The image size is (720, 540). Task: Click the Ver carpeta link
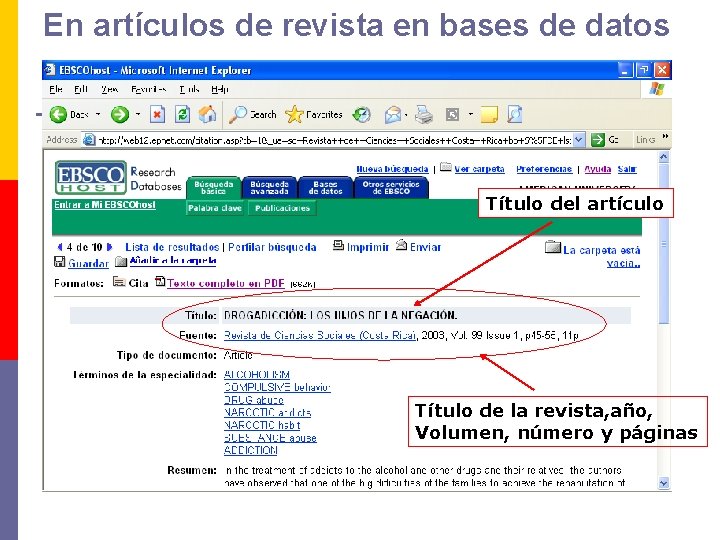click(479, 169)
